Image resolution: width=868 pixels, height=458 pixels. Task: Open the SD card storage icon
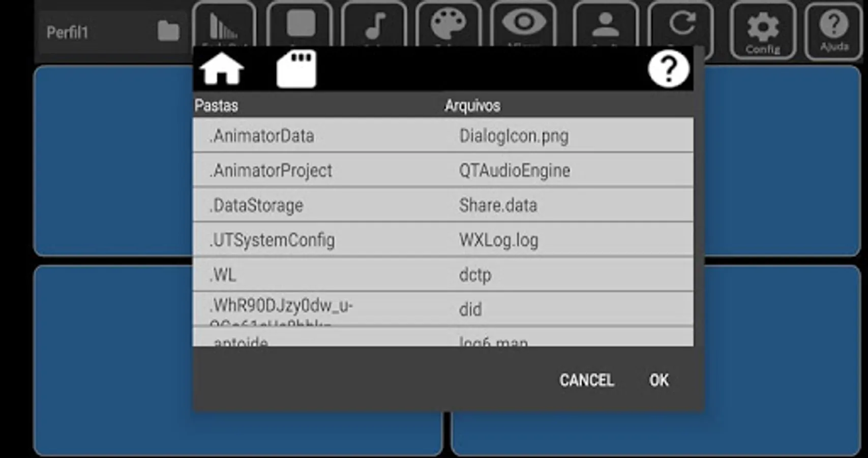(x=296, y=69)
